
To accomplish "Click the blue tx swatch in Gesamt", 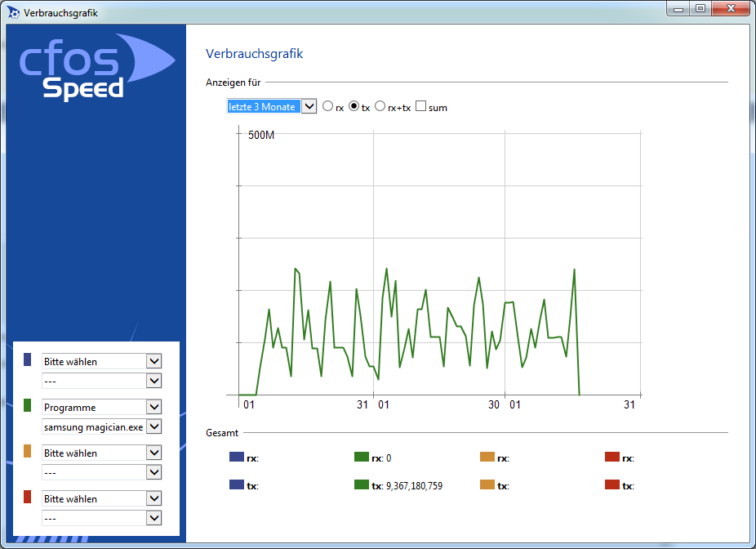I will click(x=237, y=484).
